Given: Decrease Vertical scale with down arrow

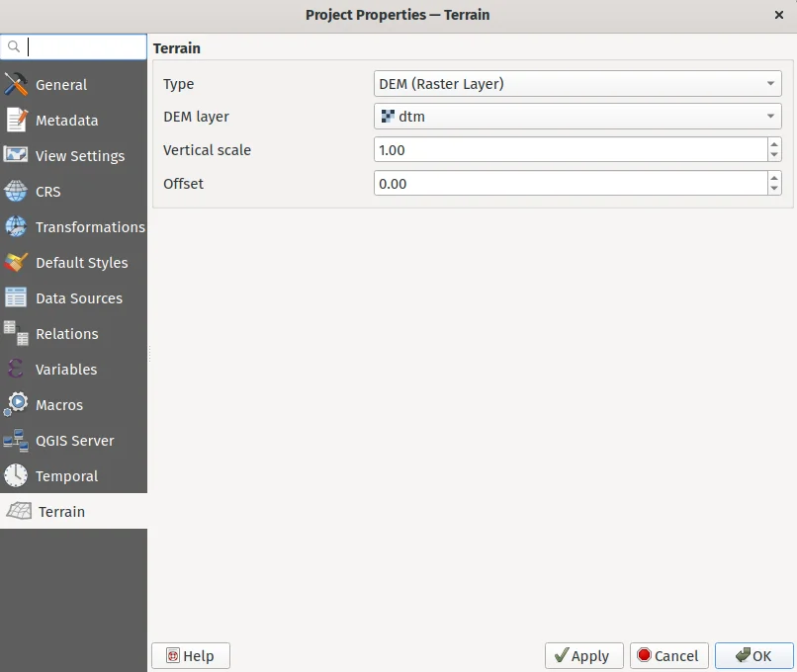Looking at the screenshot, I should (x=774, y=155).
